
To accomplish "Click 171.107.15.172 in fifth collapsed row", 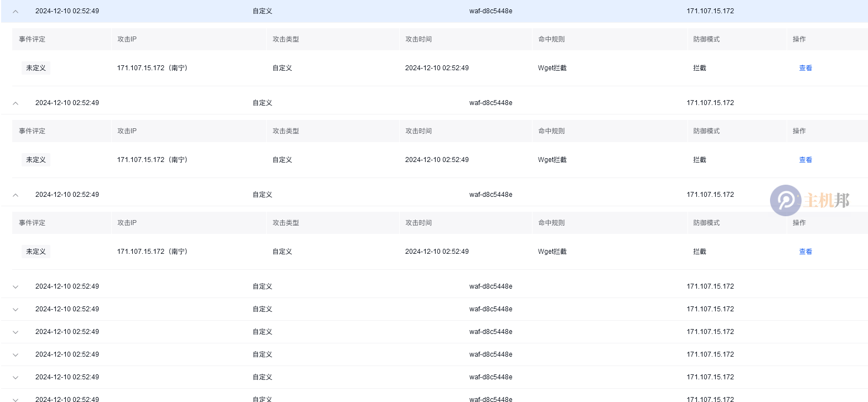I will pyautogui.click(x=710, y=377).
